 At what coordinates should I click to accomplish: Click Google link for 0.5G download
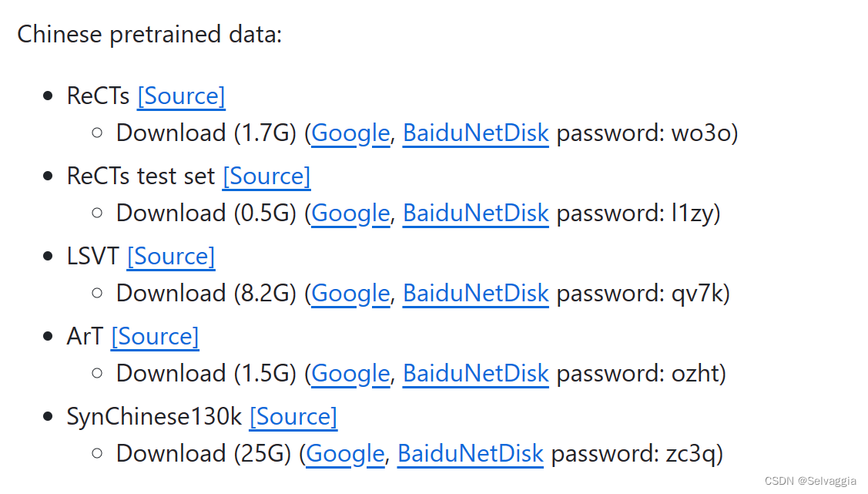(350, 213)
